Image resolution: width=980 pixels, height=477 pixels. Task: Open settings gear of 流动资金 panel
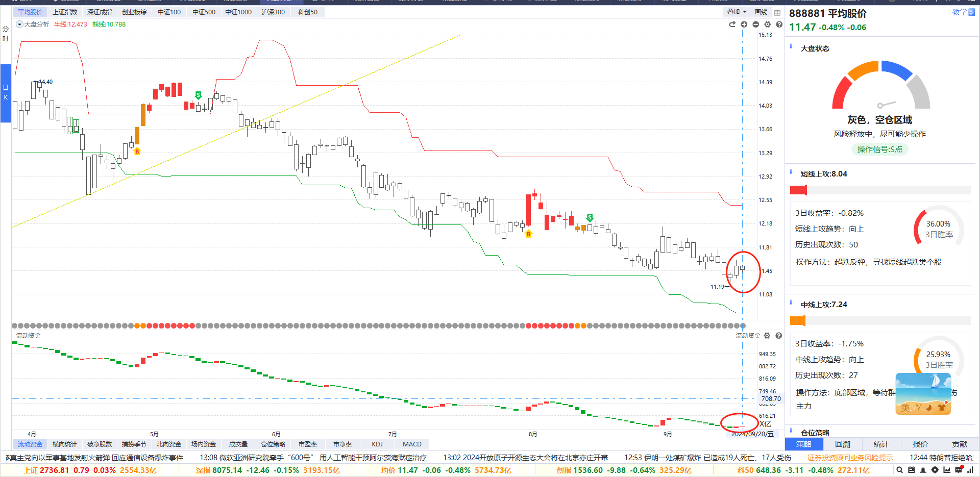pos(767,336)
